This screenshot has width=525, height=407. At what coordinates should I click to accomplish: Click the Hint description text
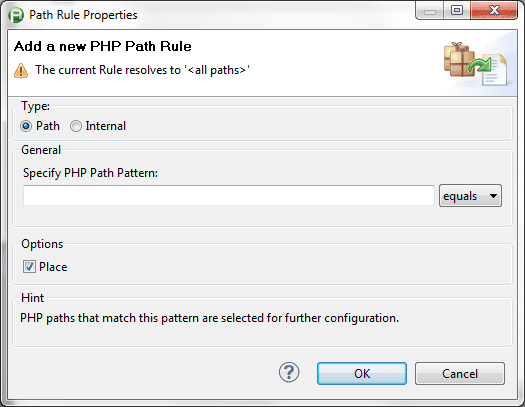pos(210,318)
